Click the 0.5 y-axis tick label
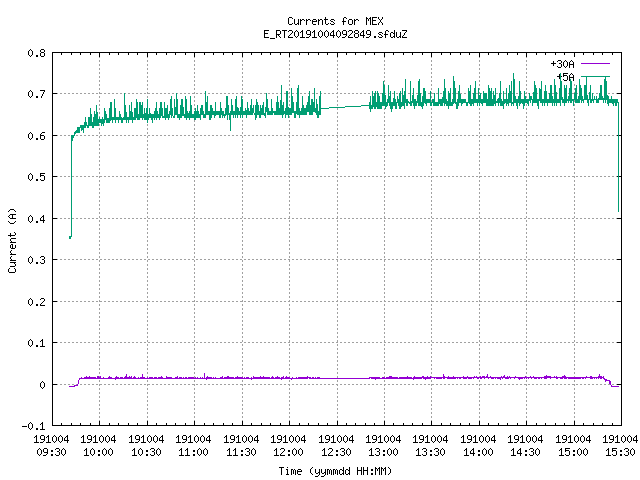Viewport: 640px width, 480px height. pyautogui.click(x=36, y=177)
